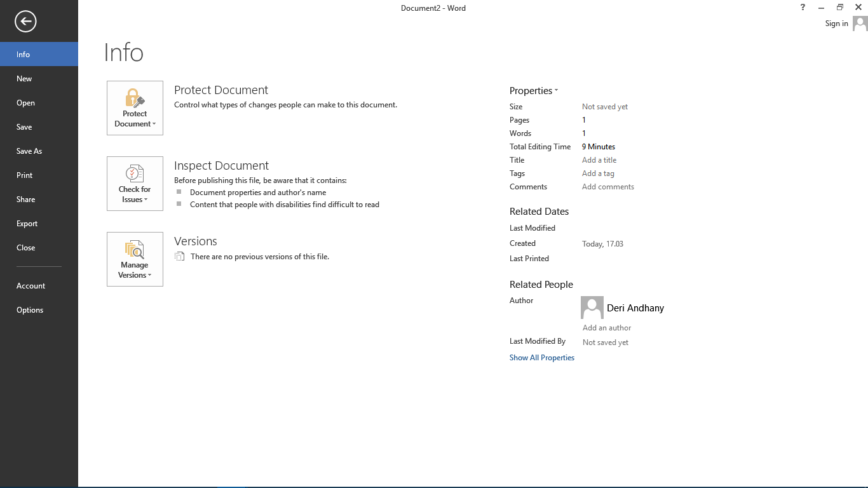Click the Total Editing Time value 9 Minutes
The image size is (868, 488).
(x=599, y=147)
